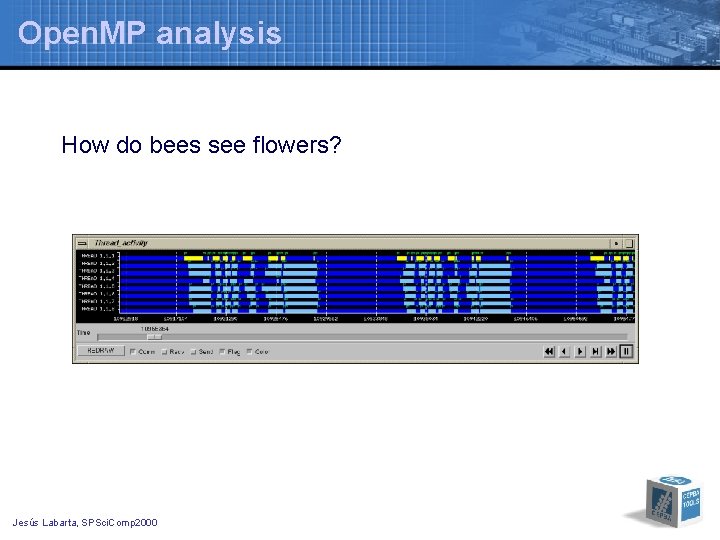The height and width of the screenshot is (540, 720).
Task: Play the trace forward
Action: 580,352
